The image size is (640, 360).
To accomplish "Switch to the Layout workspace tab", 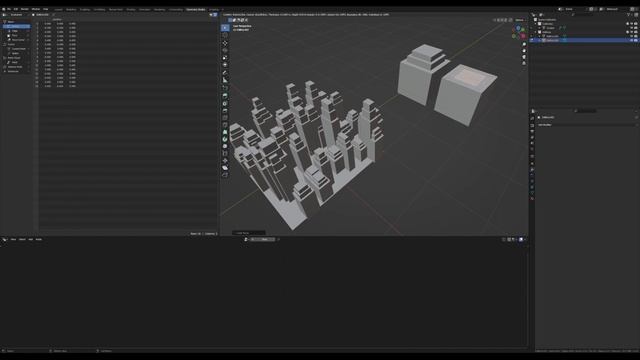I will [x=59, y=9].
